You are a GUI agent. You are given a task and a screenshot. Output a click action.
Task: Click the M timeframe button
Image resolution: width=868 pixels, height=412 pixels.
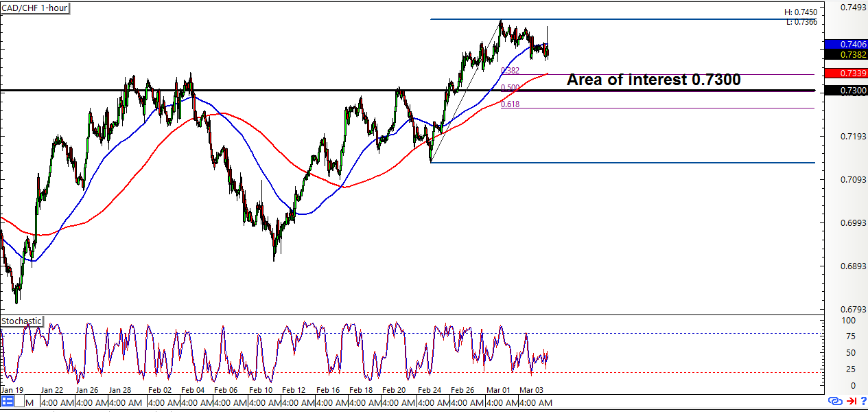[30, 403]
